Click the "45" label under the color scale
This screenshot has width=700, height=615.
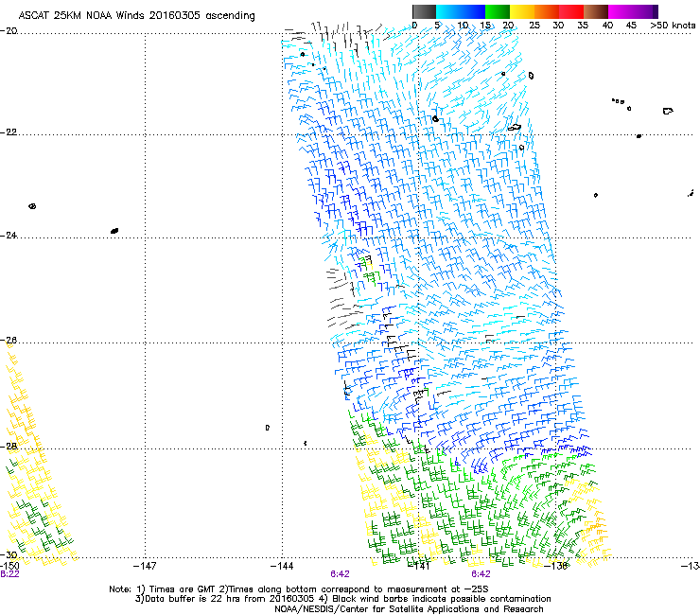631,26
